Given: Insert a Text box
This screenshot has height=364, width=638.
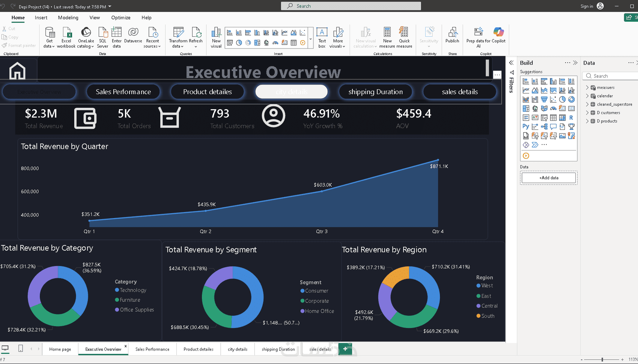Looking at the screenshot, I should [x=322, y=38].
